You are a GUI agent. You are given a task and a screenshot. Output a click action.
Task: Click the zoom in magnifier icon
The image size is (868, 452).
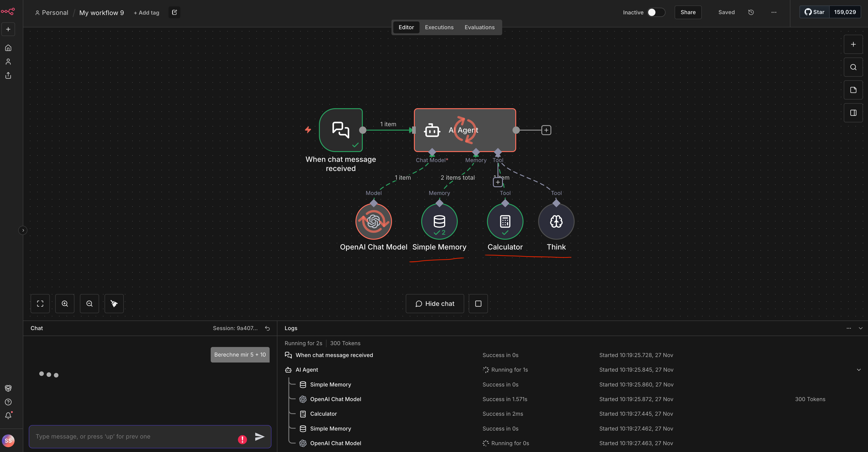(x=65, y=303)
